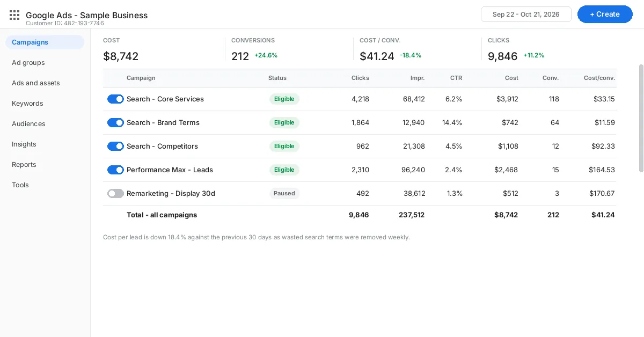Select the 14.4% CTR cell
The height and width of the screenshot is (337, 644).
pyautogui.click(x=452, y=122)
